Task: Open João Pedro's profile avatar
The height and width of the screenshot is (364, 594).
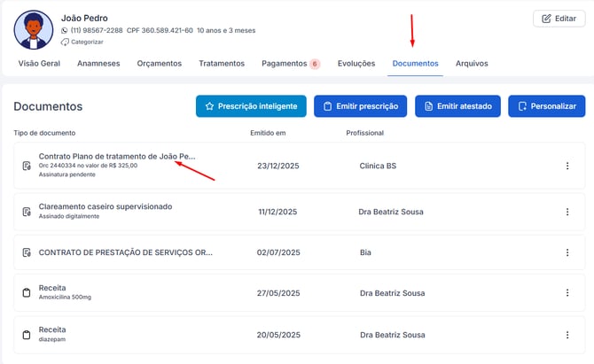Action: click(x=33, y=29)
